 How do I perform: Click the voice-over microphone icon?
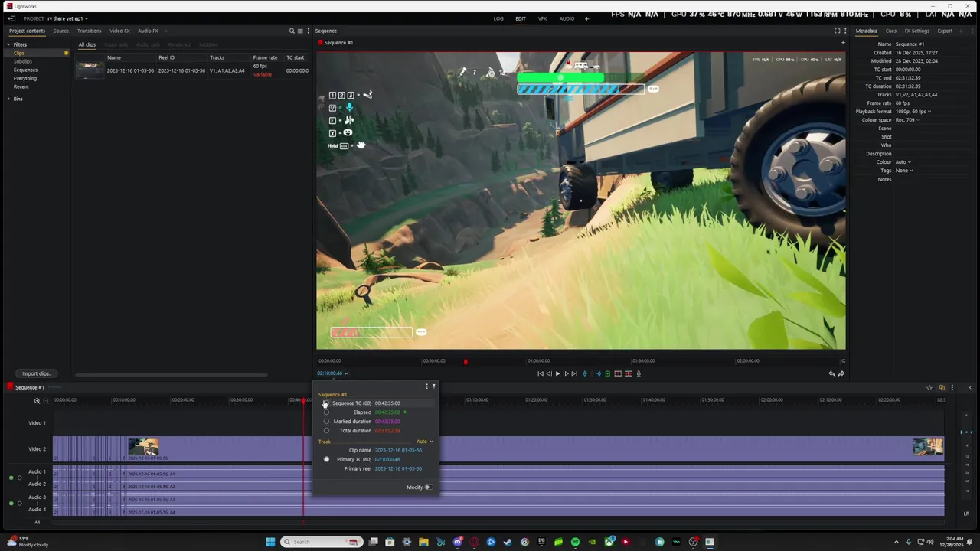639,373
